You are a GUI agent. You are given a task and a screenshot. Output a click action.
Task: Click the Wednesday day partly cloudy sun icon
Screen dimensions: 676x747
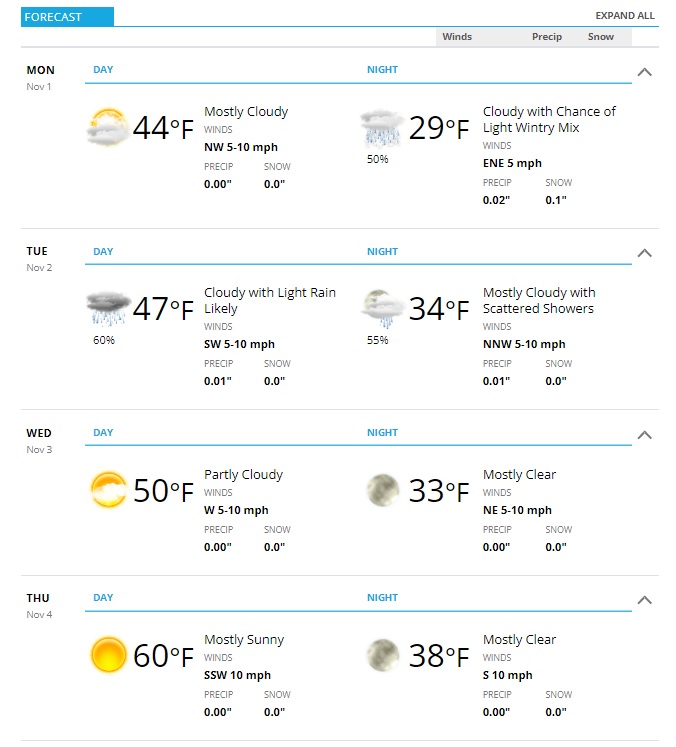pyautogui.click(x=109, y=490)
